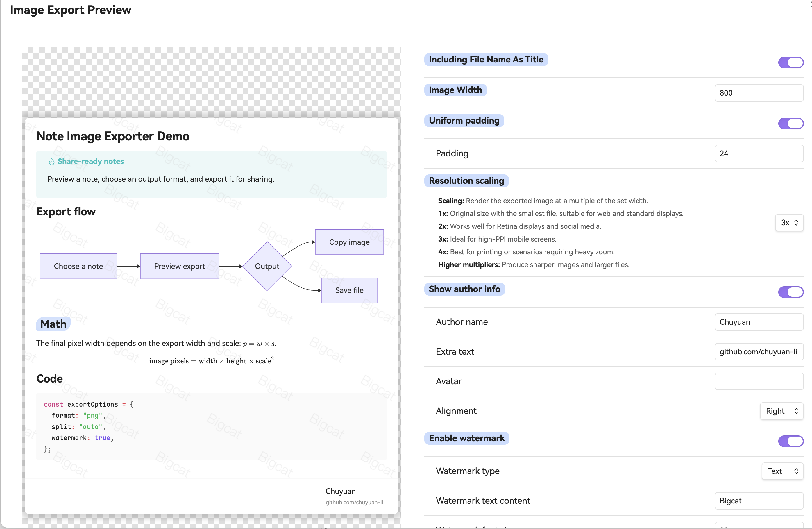Click the final pixel width sentence
Screen dimensions: 812x529
click(156, 343)
